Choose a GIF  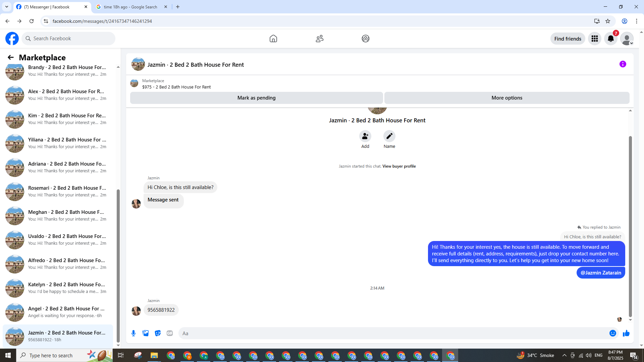click(170, 333)
